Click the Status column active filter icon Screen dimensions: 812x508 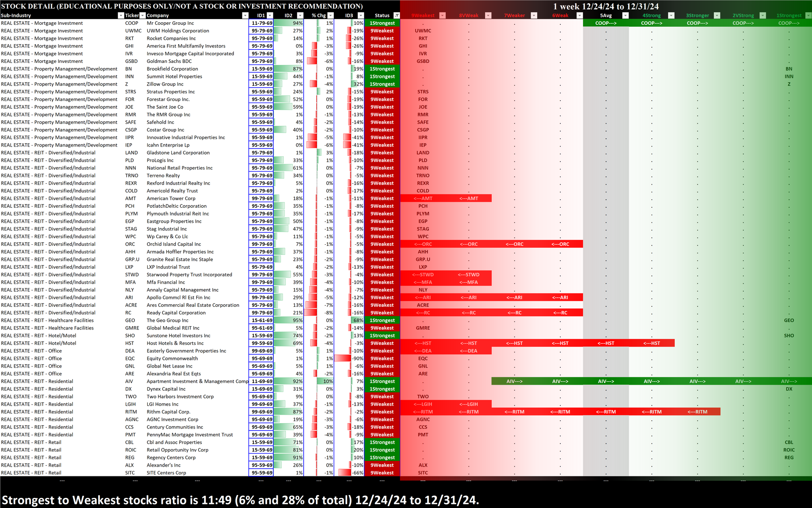397,15
